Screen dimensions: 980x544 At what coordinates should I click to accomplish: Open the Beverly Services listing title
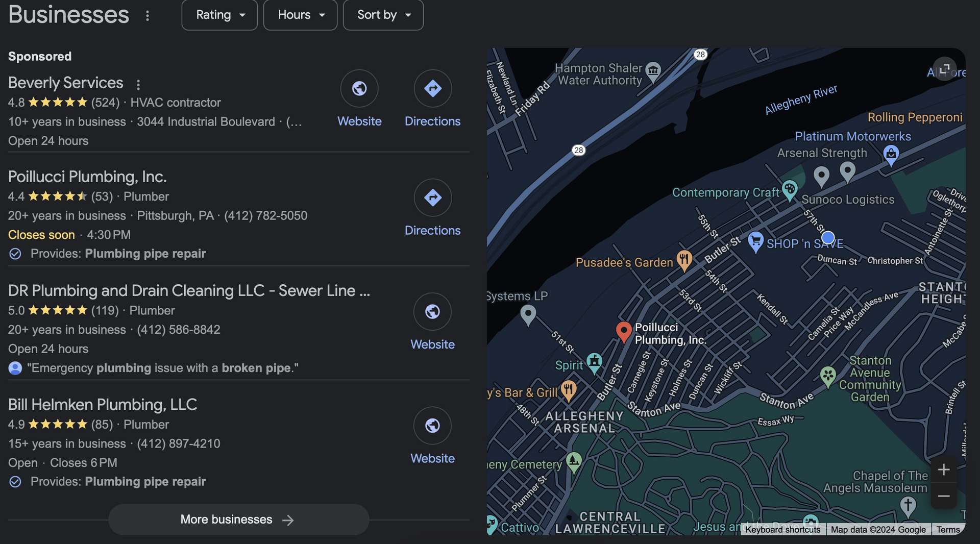66,83
